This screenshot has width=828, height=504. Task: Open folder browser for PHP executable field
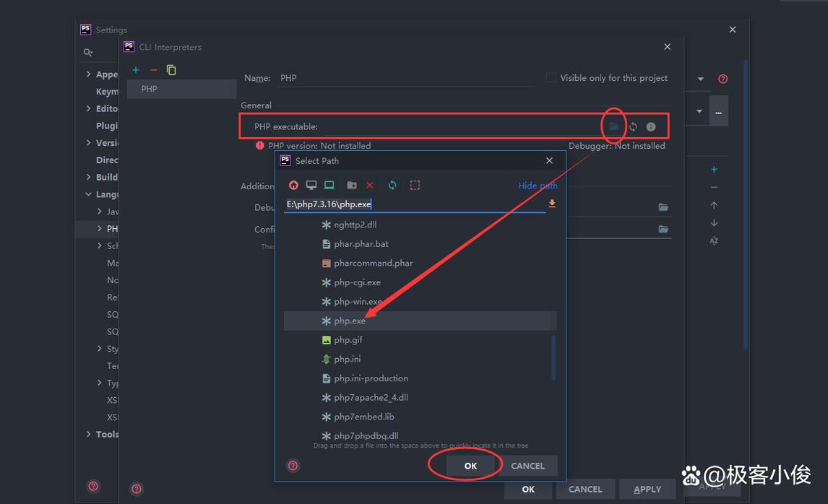coord(613,126)
